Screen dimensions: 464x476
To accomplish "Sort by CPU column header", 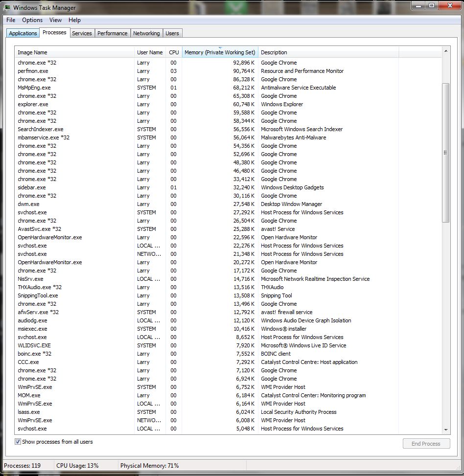I will pyautogui.click(x=174, y=52).
